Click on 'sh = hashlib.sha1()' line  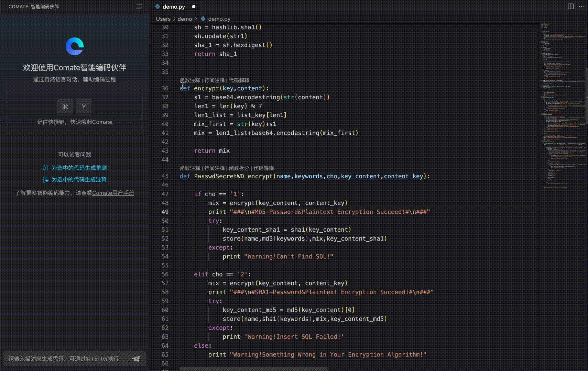pyautogui.click(x=228, y=27)
